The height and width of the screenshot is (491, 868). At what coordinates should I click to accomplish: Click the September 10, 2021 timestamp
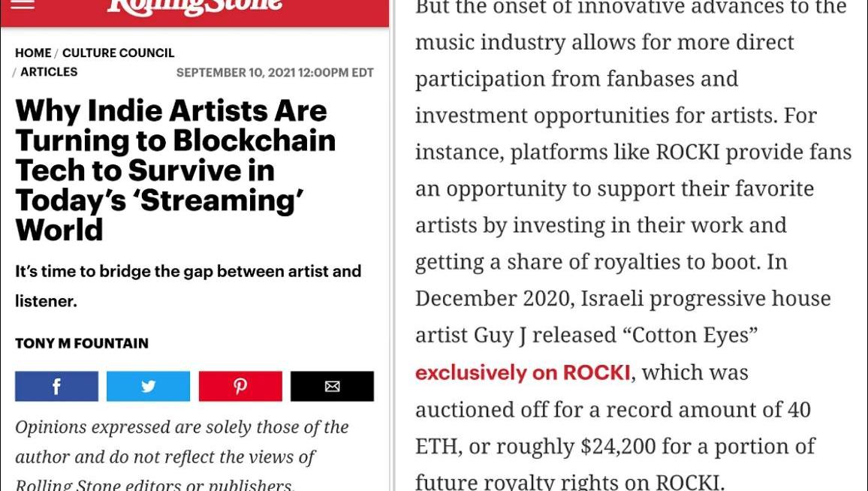point(275,73)
